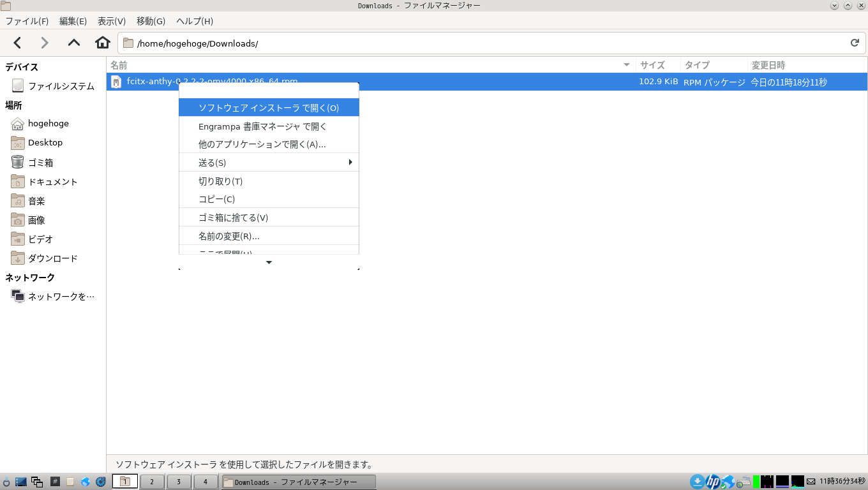Open ドキュメント in the sidebar
This screenshot has width=868, height=490.
(x=44, y=182)
